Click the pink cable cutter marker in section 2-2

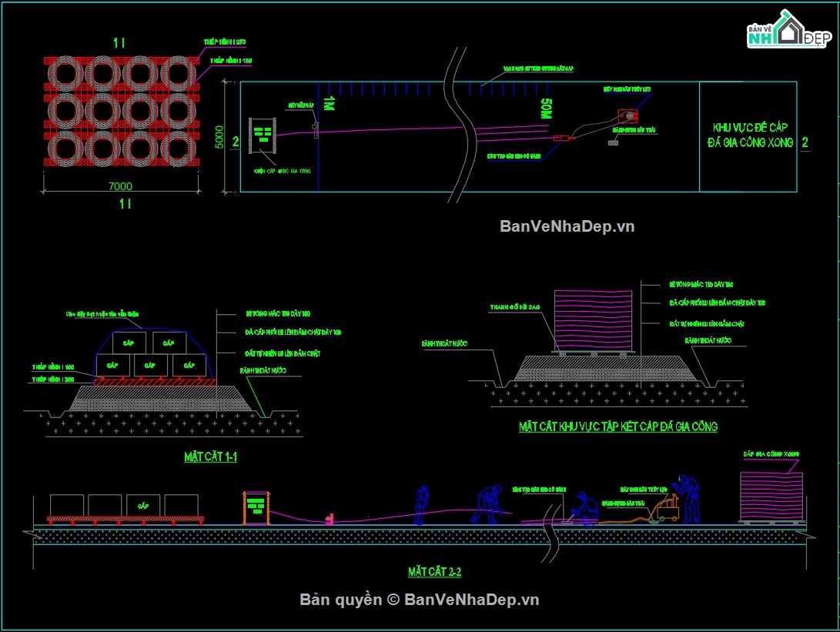[x=330, y=518]
